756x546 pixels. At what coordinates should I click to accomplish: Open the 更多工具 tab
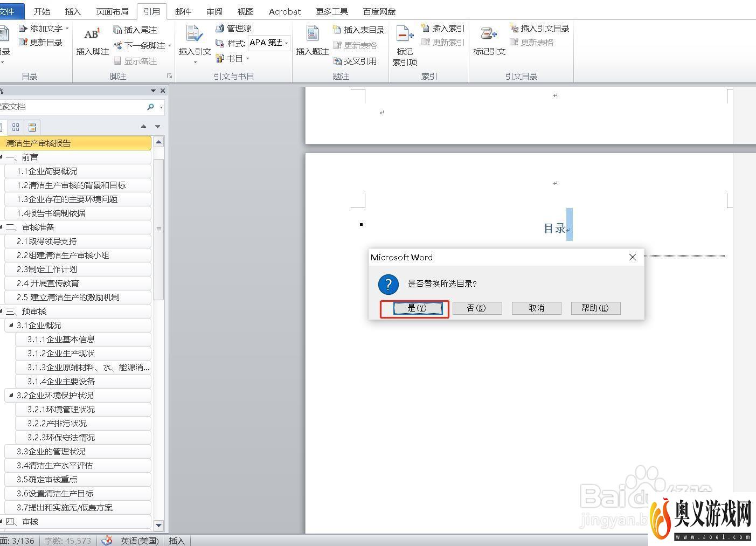pos(332,11)
